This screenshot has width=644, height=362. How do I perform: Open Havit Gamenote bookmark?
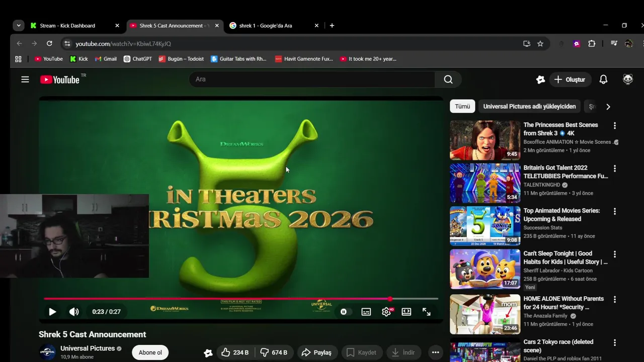pos(304,59)
